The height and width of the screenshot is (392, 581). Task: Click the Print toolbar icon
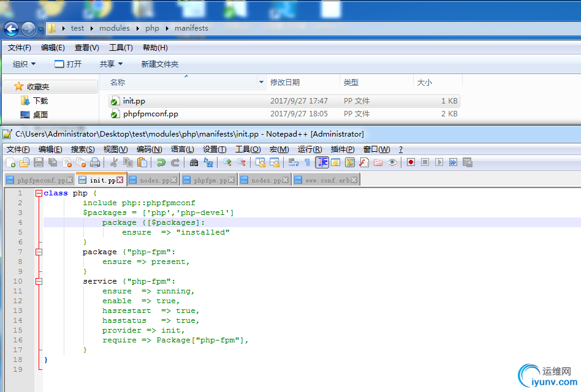coord(95,162)
